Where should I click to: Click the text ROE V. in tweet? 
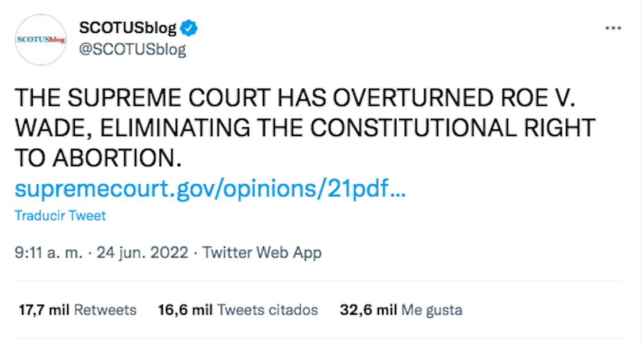pyautogui.click(x=538, y=98)
